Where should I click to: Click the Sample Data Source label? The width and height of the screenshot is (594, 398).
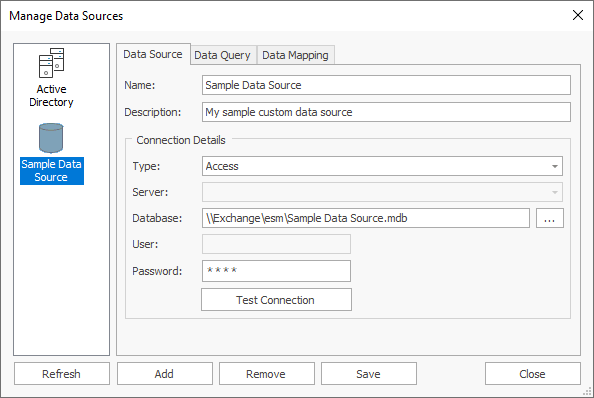52,171
